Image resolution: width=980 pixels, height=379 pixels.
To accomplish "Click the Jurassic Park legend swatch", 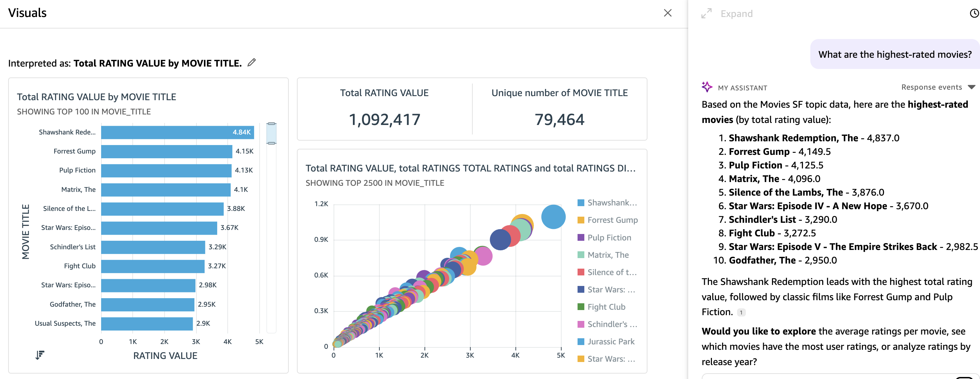I will [x=581, y=341].
